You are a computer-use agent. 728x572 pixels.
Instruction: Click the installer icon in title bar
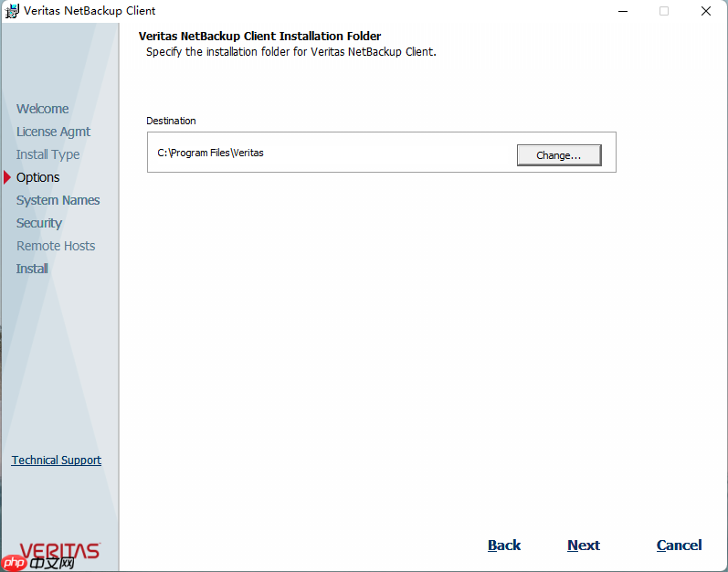coord(11,11)
